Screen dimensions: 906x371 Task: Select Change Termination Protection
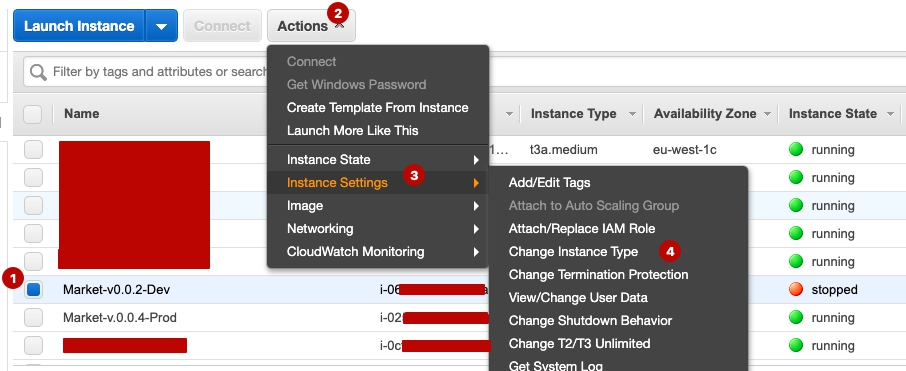click(x=598, y=274)
